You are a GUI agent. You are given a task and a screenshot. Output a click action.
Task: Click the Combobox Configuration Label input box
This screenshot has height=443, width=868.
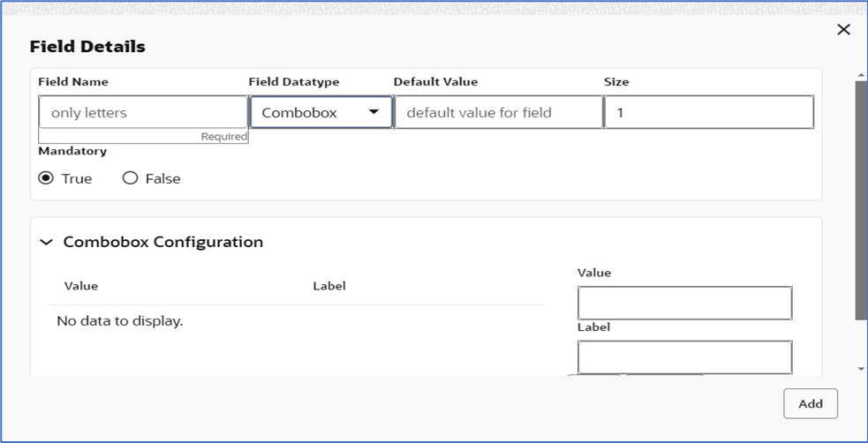[x=684, y=357]
